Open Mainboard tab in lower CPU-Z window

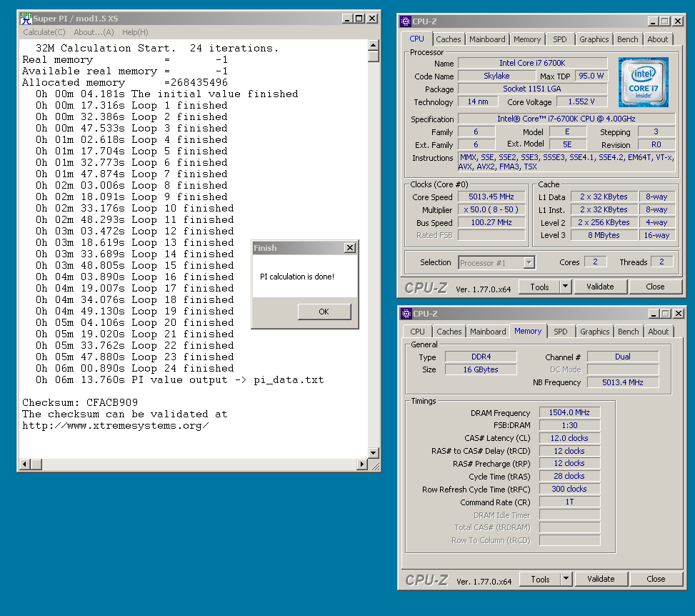click(488, 332)
